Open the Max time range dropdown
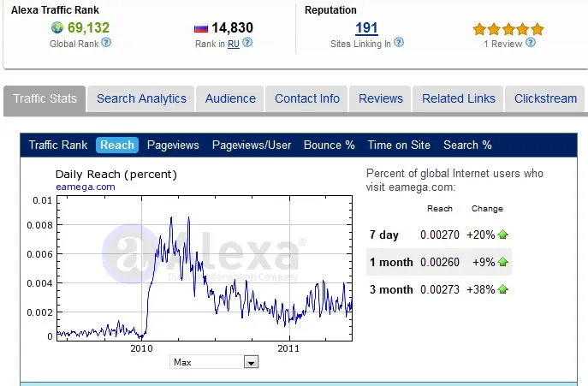Viewport: 588px width, 386px height. click(214, 362)
